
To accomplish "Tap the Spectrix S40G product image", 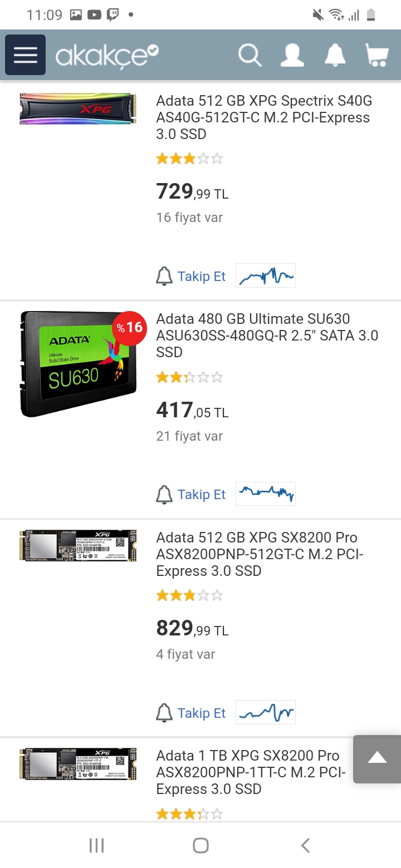I will (x=78, y=108).
